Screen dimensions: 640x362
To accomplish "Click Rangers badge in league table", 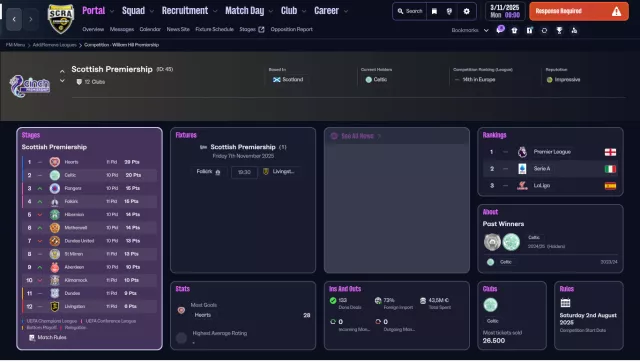I will (x=54, y=188).
